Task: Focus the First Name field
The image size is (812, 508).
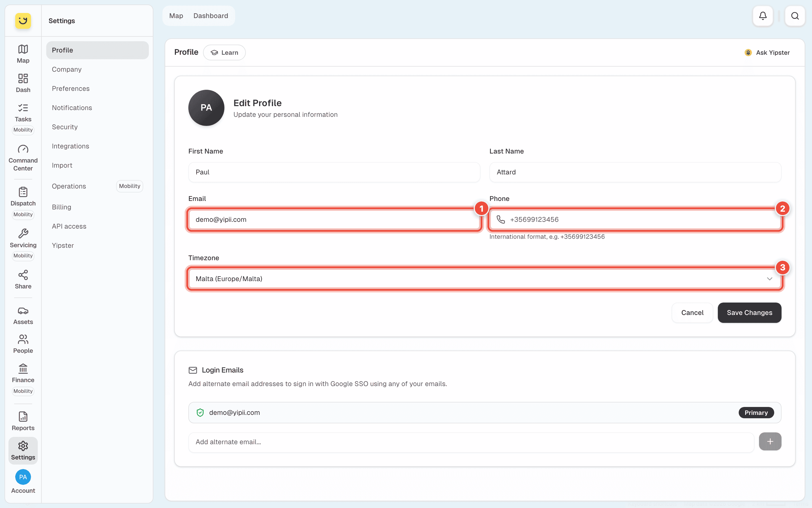Action: click(334, 172)
